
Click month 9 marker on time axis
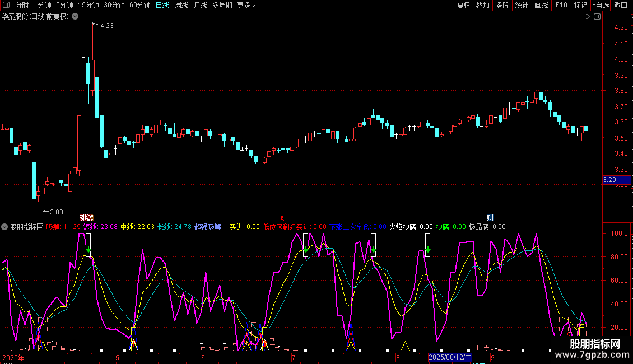click(492, 357)
